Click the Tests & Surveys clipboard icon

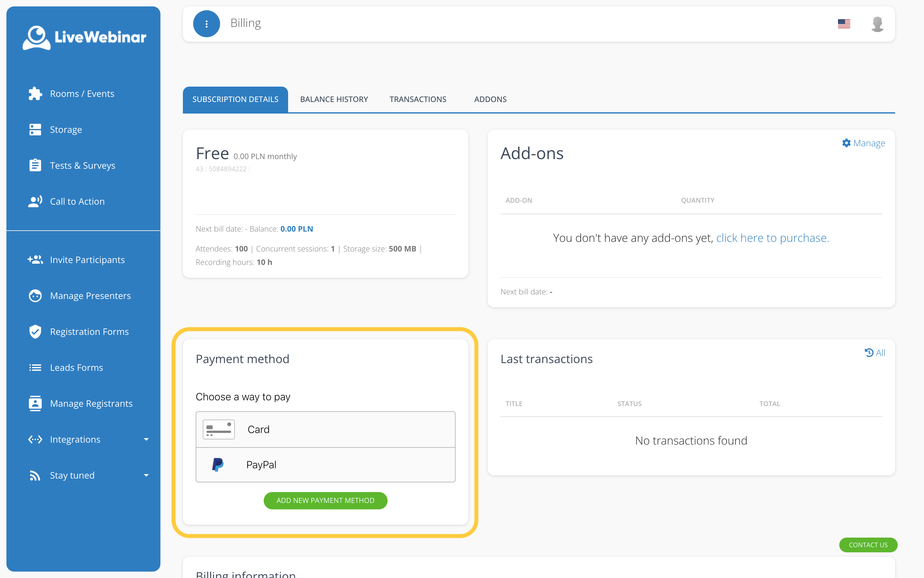click(35, 166)
